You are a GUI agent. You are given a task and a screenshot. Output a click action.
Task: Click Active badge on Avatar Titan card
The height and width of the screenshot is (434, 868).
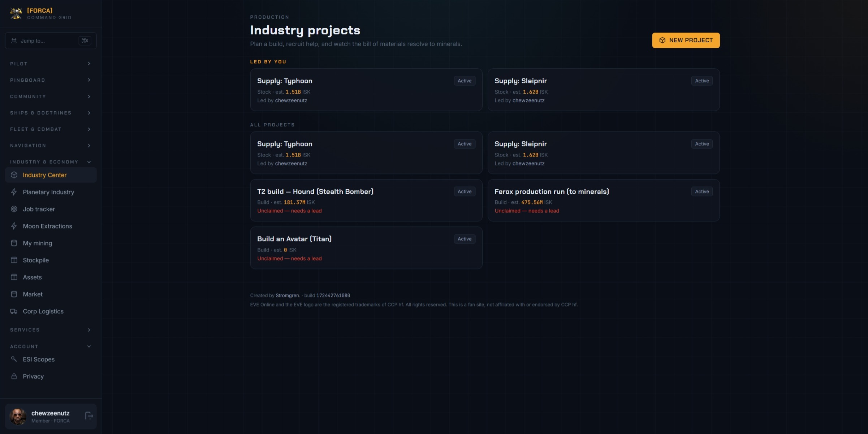[x=465, y=239]
